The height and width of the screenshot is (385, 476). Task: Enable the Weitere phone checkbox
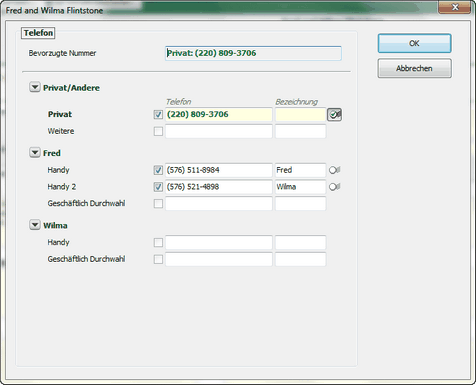[x=158, y=131]
